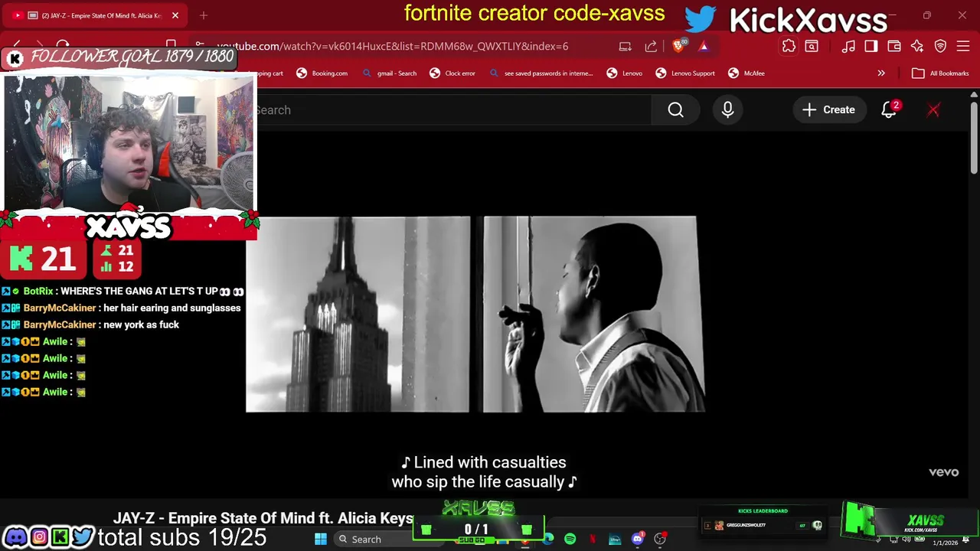Open the McAfee bookmark
The width and height of the screenshot is (980, 551).
point(746,73)
